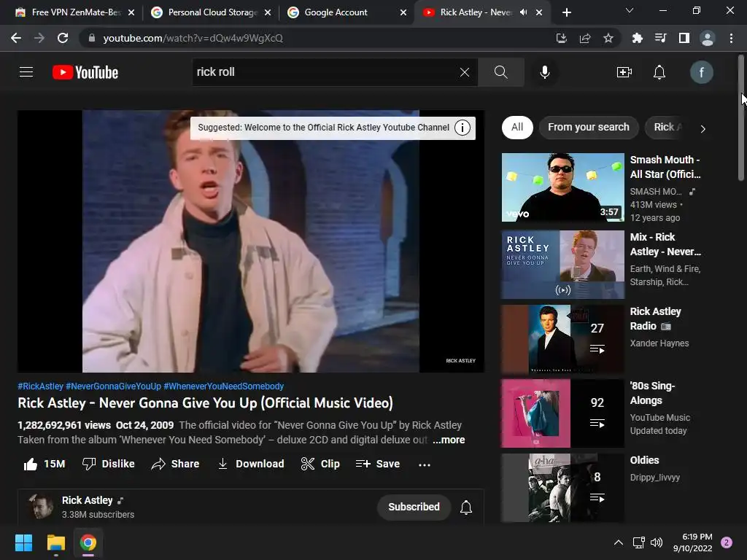Image resolution: width=747 pixels, height=560 pixels.
Task: Reload the page
Action: point(63,38)
